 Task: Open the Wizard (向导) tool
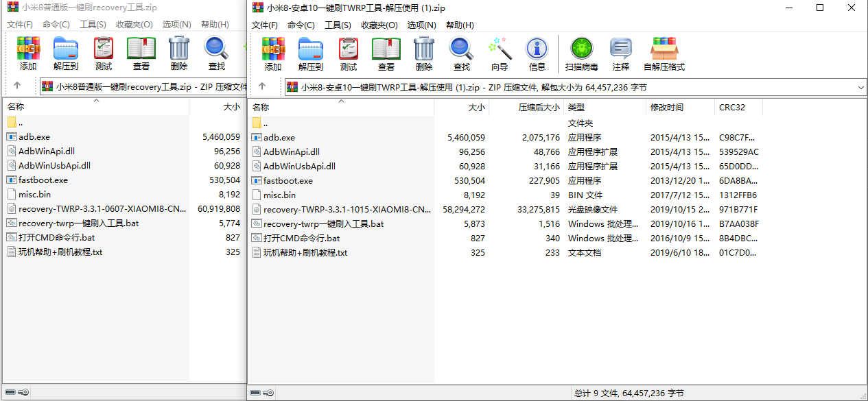click(500, 54)
